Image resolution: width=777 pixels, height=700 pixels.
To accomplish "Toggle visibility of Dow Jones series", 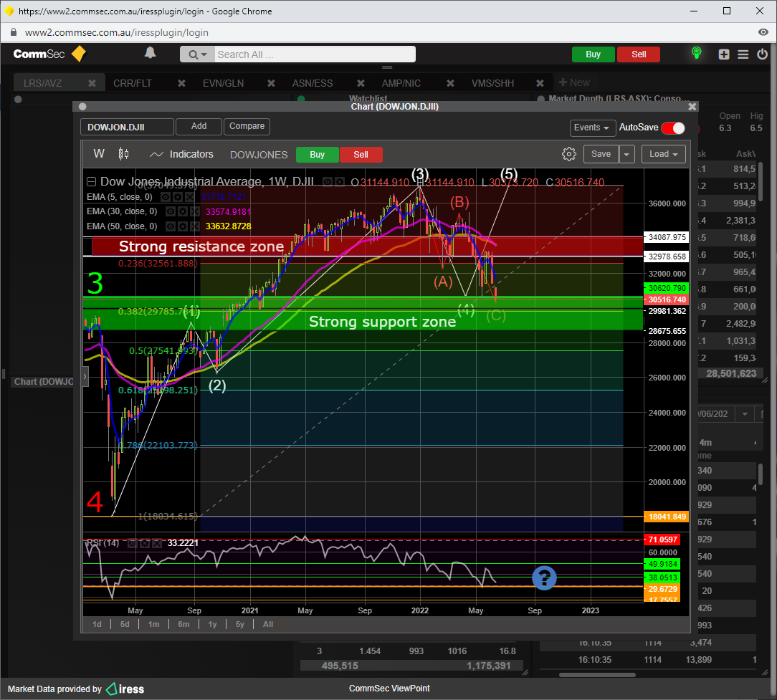I will pyautogui.click(x=328, y=182).
